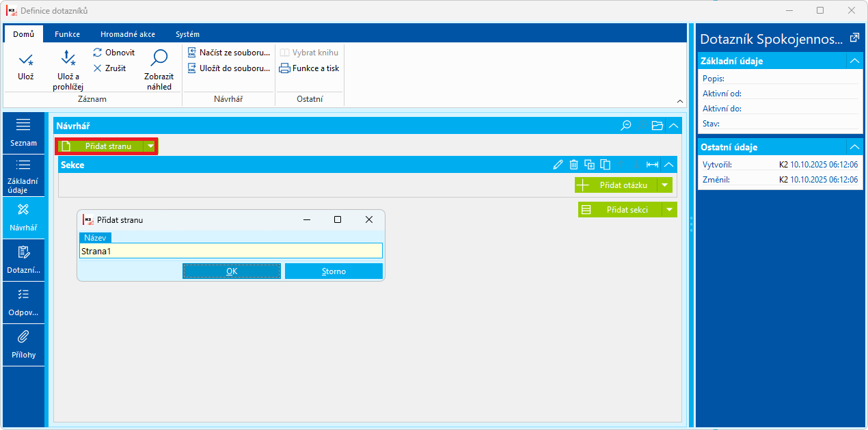Collapse the Sekce panel chevron
Viewport: 868px width, 430px height.
click(669, 165)
